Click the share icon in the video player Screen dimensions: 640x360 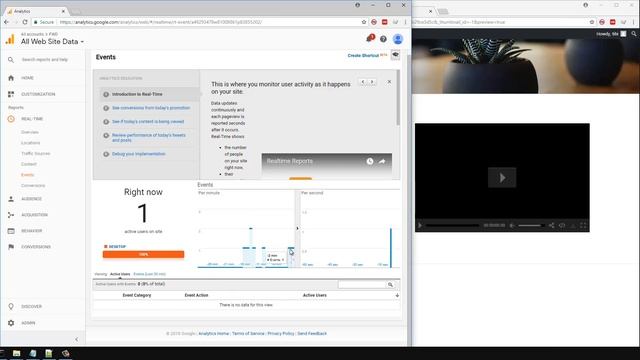tap(551, 225)
